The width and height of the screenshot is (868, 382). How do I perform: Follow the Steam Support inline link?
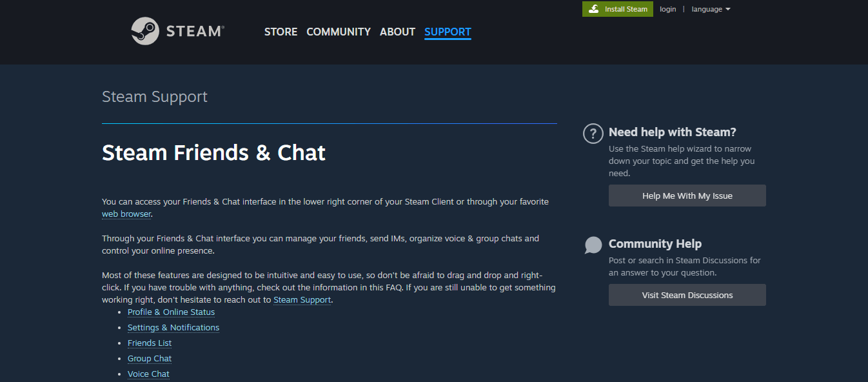[x=302, y=300]
